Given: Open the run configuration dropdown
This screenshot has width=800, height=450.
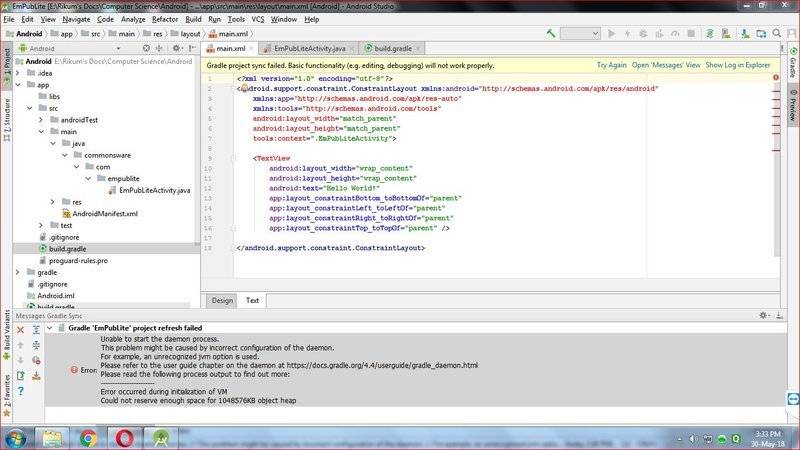Looking at the screenshot, I should click(580, 33).
